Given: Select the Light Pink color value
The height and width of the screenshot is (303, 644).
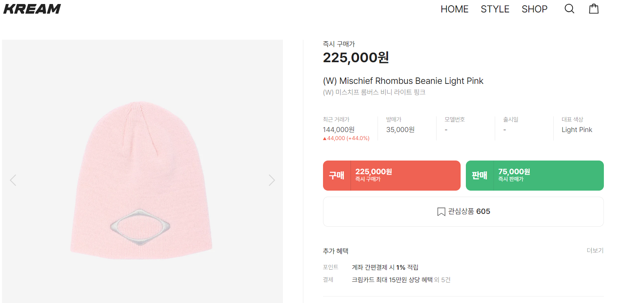Looking at the screenshot, I should pyautogui.click(x=577, y=130).
